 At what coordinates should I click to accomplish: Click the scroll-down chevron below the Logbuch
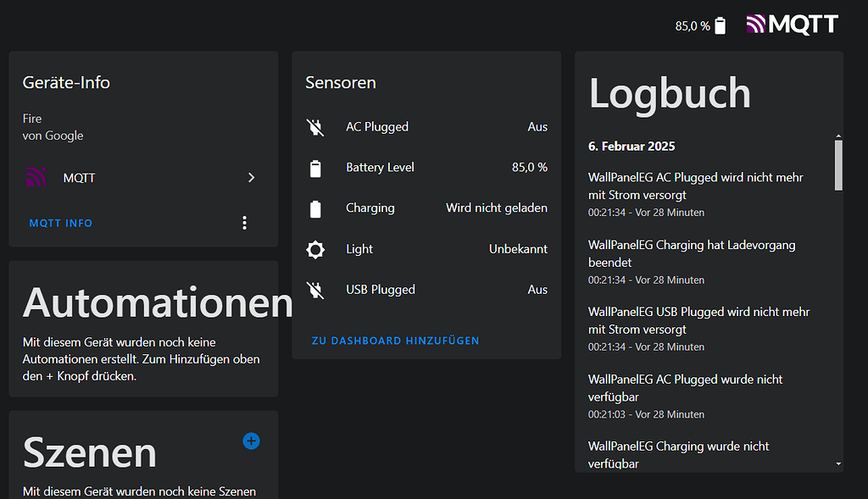coord(838,463)
